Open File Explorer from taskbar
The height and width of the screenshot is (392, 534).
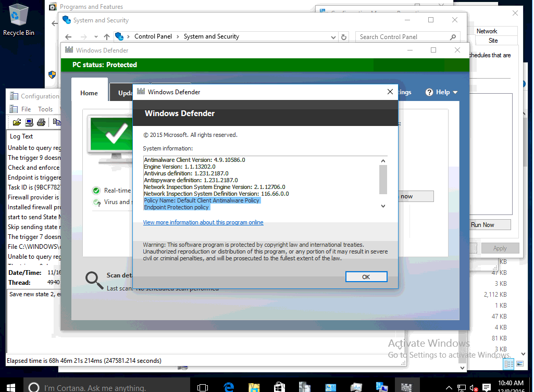tap(254, 387)
